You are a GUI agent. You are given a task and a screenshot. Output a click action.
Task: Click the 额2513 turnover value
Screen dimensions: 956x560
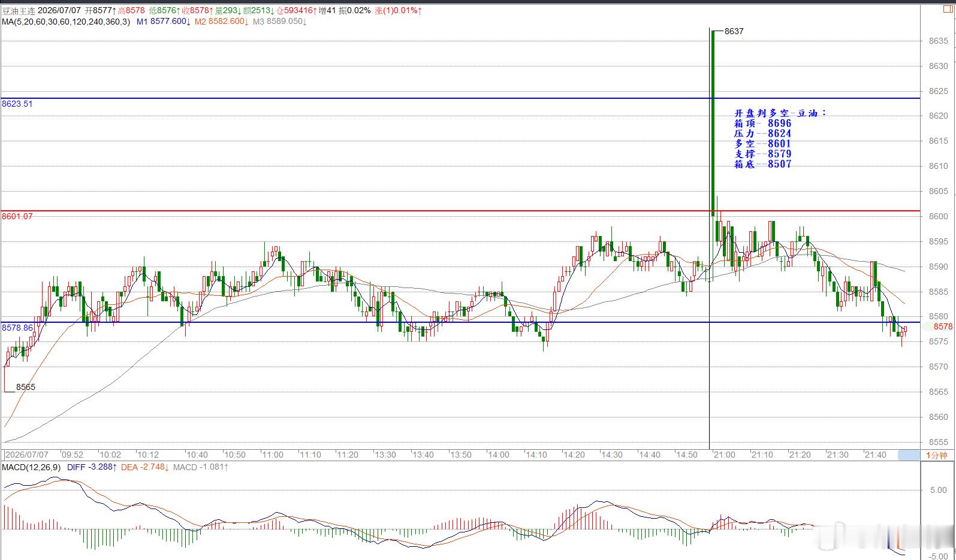pyautogui.click(x=259, y=11)
